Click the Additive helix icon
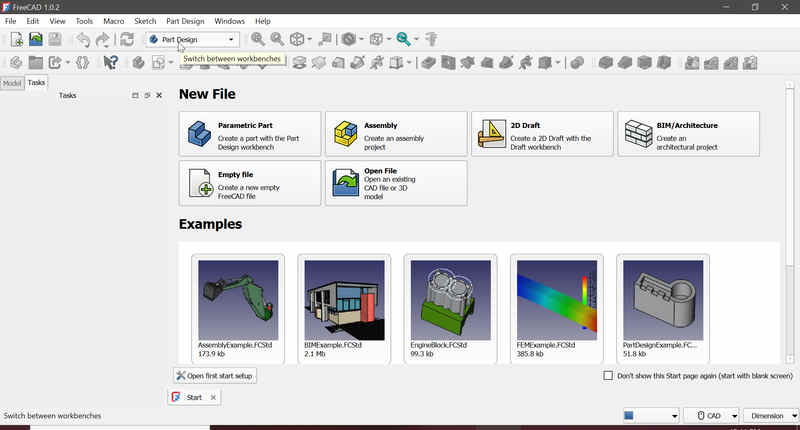800x430 pixels. (377, 63)
